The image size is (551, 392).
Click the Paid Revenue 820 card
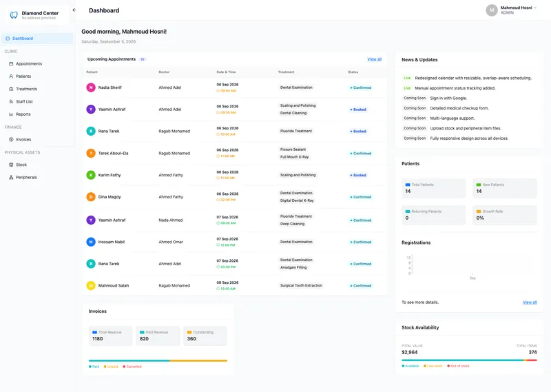[x=158, y=336]
